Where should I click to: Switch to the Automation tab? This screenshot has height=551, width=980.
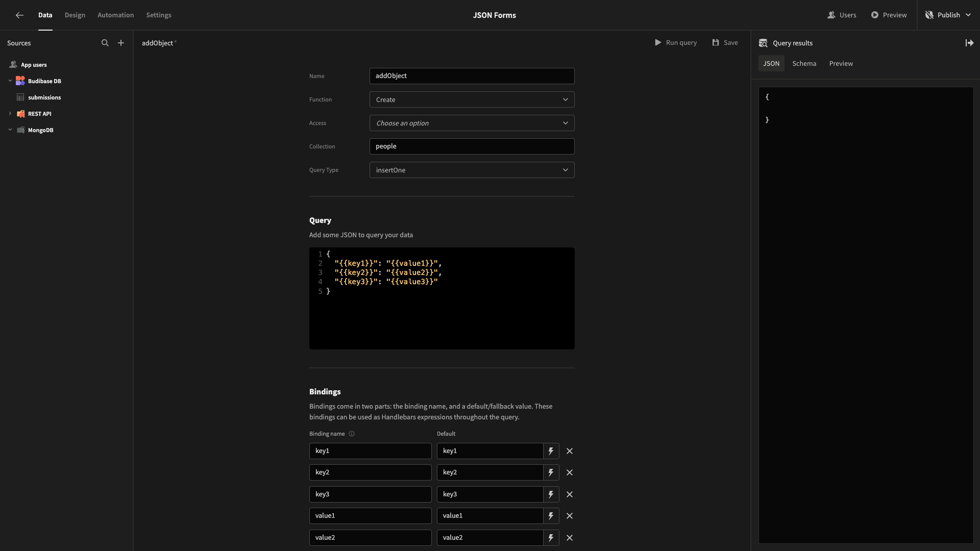coord(116,15)
